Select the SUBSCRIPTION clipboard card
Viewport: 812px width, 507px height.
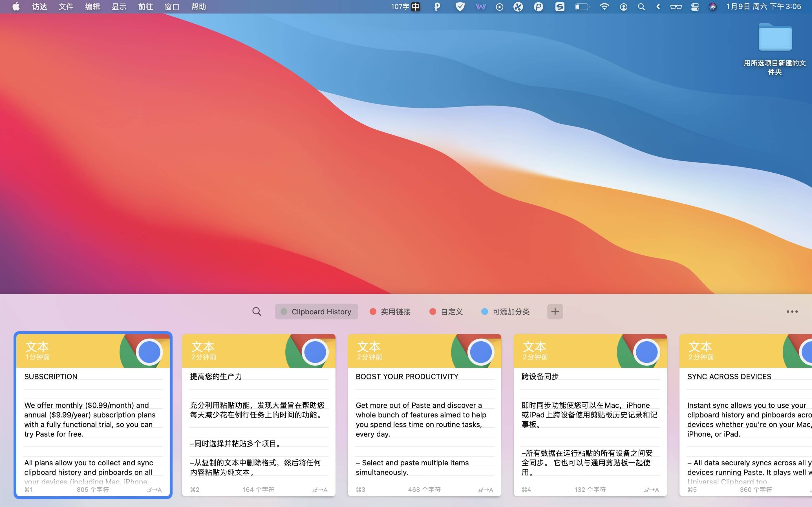93,416
